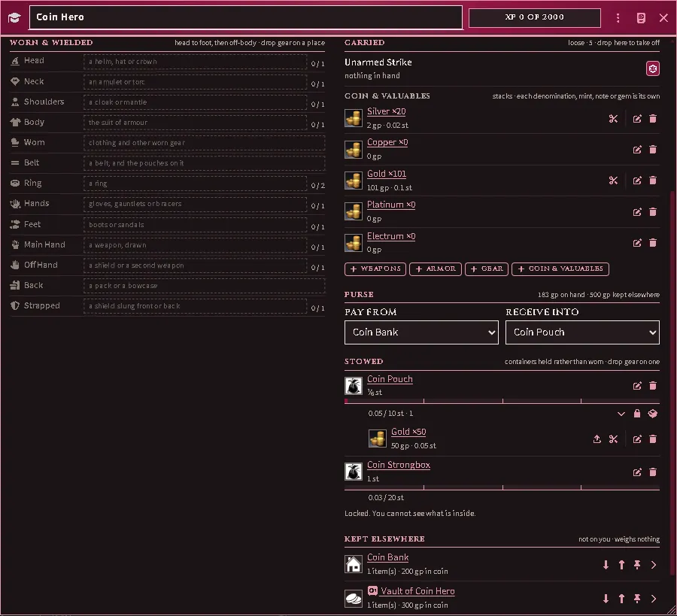Click the graduation cap icon beside character name
Viewport: 677px width, 616px height.
pyautogui.click(x=14, y=17)
